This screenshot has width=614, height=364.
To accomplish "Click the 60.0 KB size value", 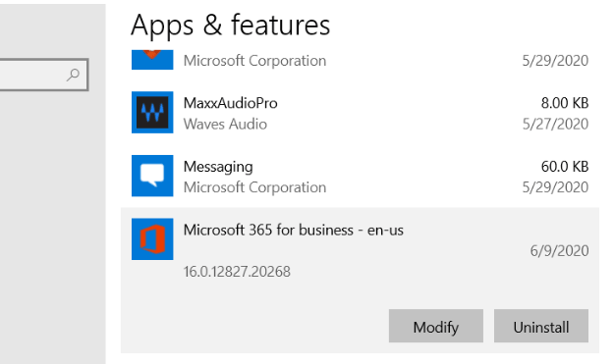I will (565, 167).
